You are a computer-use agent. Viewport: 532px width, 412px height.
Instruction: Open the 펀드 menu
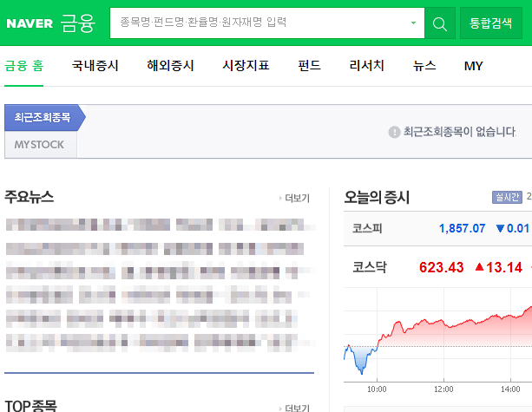[x=309, y=66]
